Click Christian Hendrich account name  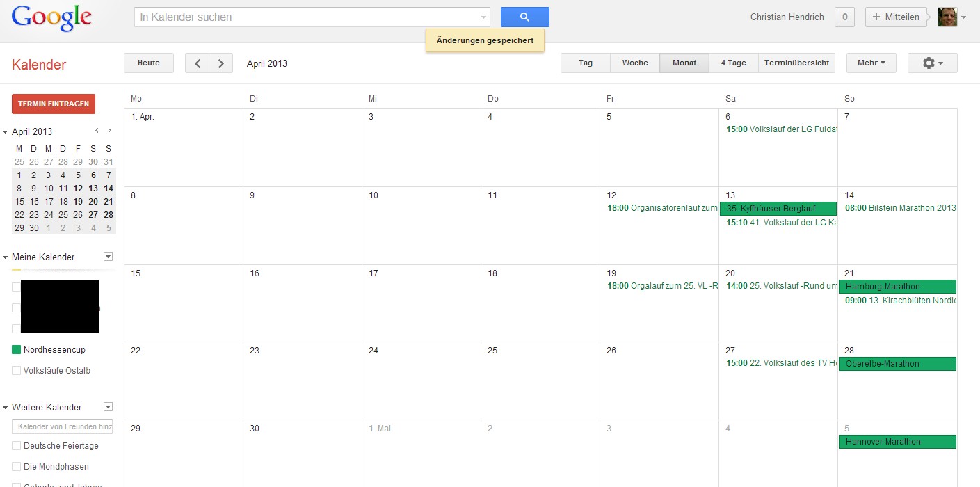tap(787, 17)
